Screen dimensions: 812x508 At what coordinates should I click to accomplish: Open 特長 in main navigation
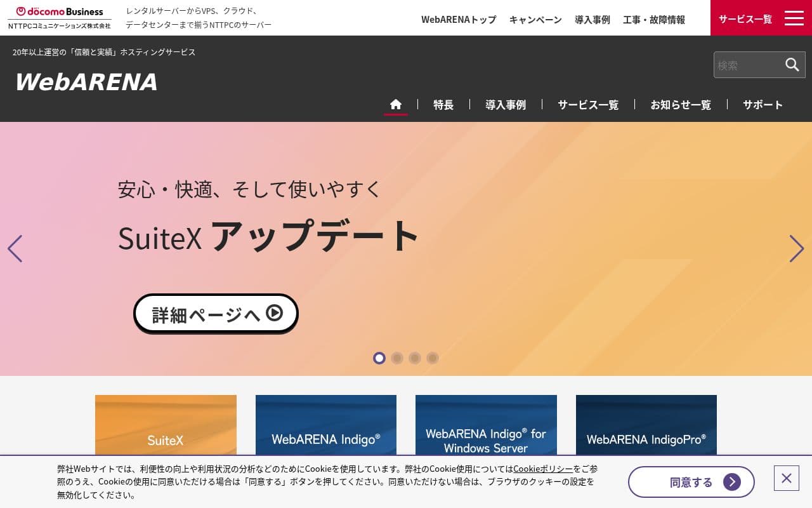(x=443, y=105)
